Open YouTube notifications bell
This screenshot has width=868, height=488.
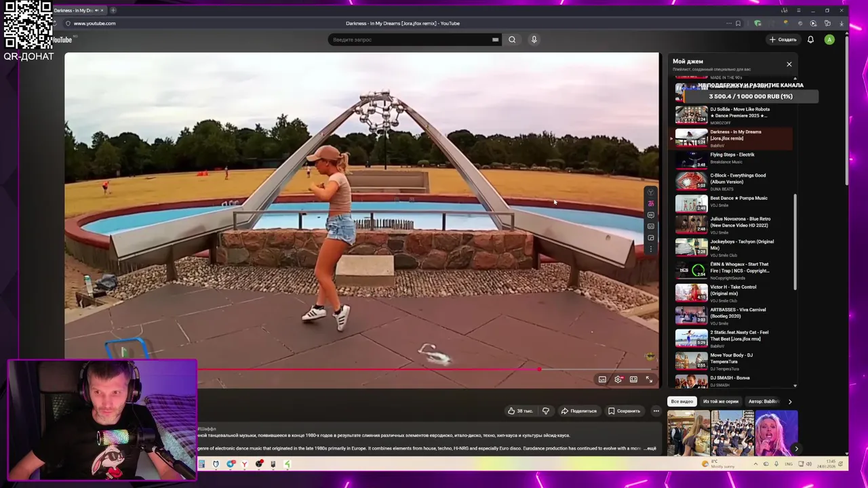click(x=810, y=39)
